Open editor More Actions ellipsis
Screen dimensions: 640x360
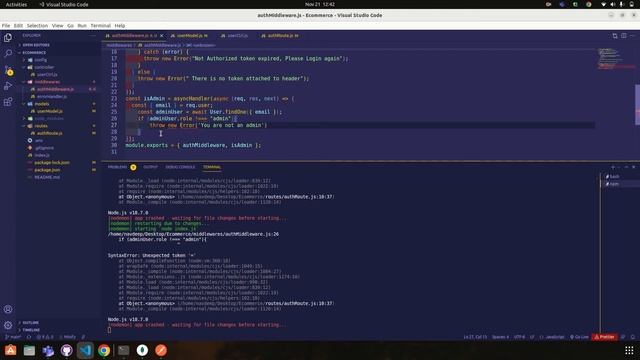coord(632,36)
